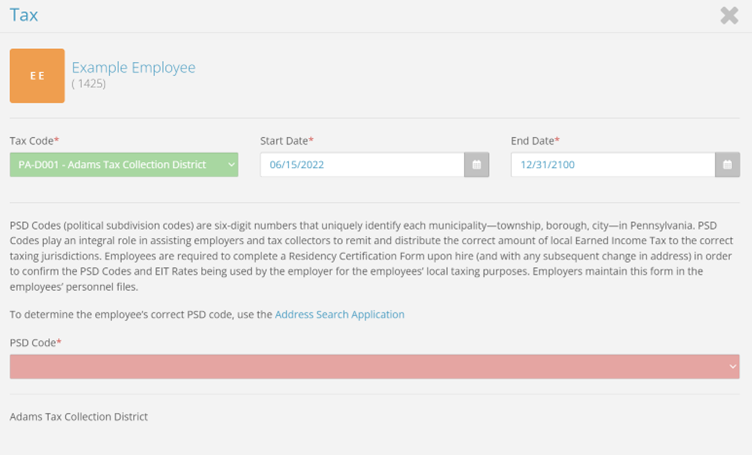Open the Example Employee name link
This screenshot has width=752, height=455.
133,68
